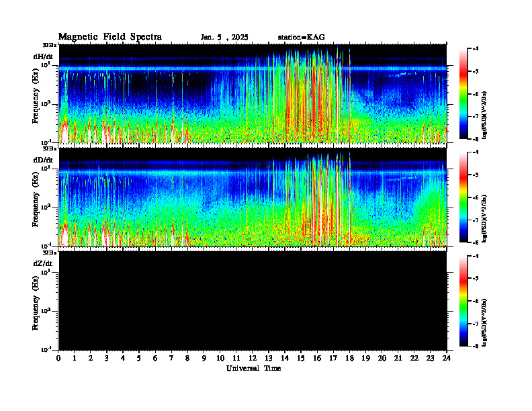532x411 pixels.
Task: Click hour '24' on the Universal Time axis
Action: pos(447,359)
